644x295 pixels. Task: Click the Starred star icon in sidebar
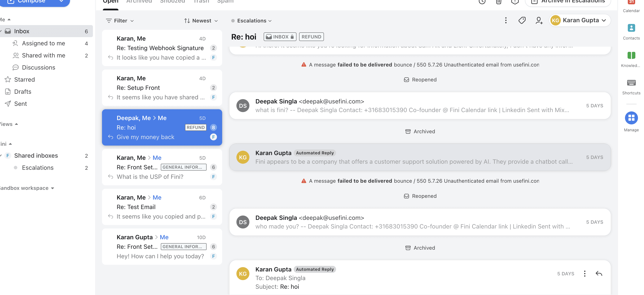tap(8, 79)
